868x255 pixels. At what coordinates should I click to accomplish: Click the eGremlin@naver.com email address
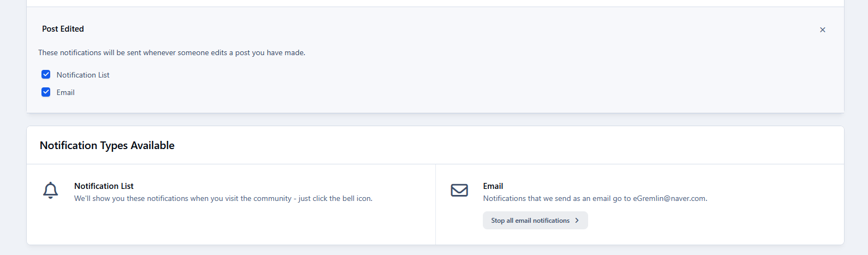click(669, 199)
